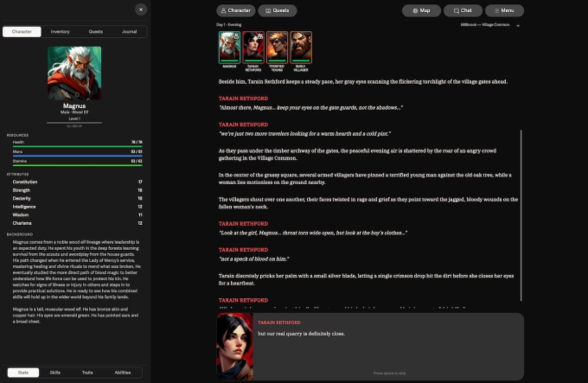The height and width of the screenshot is (383, 588).
Task: Select Tarain Rethford's party portrait
Action: 253,47
